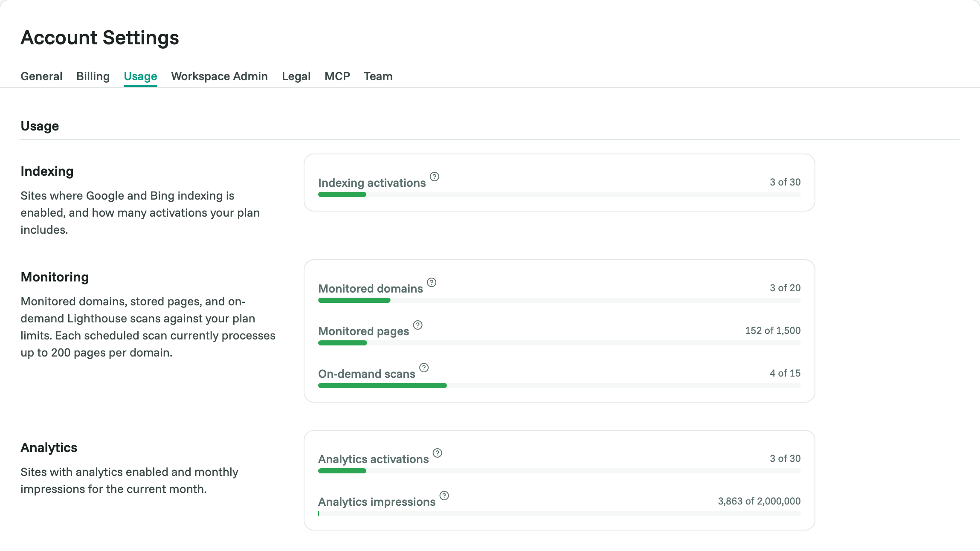Click the Indexing section heading
980x551 pixels.
(47, 171)
